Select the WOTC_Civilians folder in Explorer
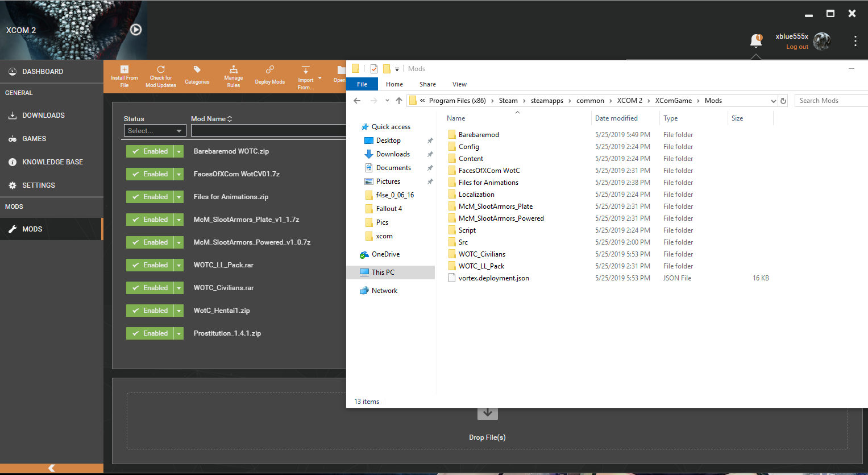868x475 pixels. (x=482, y=254)
